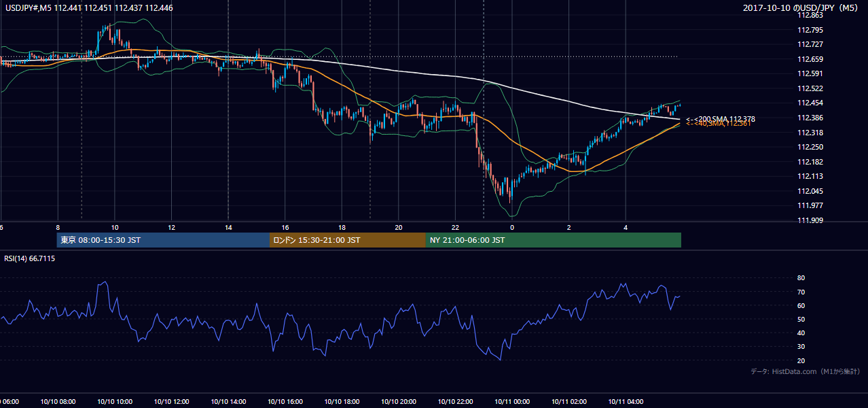Click hour label 14 under the price chart
868x408 pixels.
click(228, 228)
